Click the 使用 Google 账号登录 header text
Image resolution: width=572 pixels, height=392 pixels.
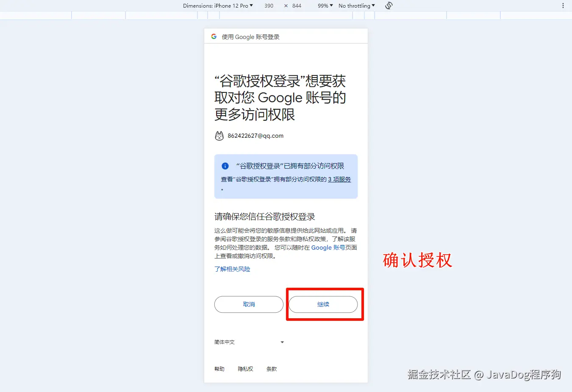251,37
